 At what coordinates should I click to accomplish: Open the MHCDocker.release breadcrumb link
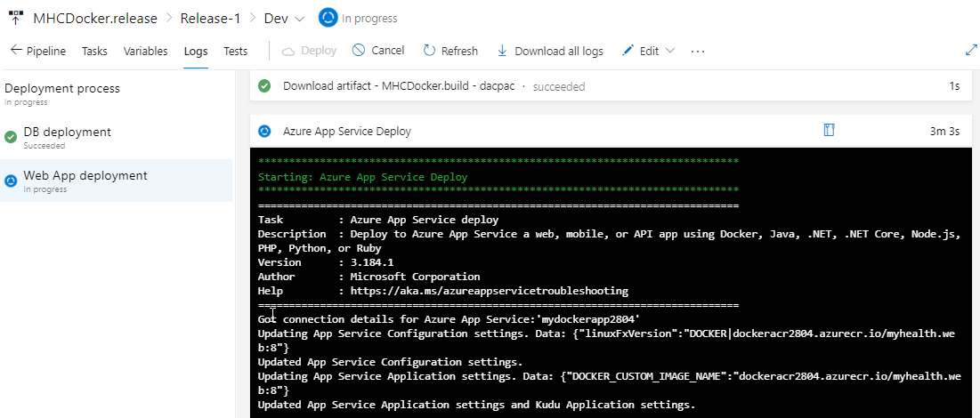point(95,18)
